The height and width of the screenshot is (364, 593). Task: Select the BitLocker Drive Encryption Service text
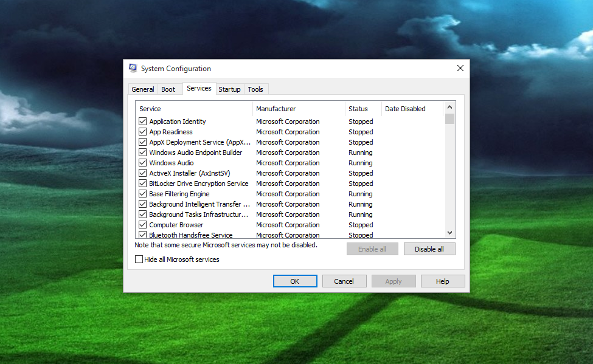(198, 184)
